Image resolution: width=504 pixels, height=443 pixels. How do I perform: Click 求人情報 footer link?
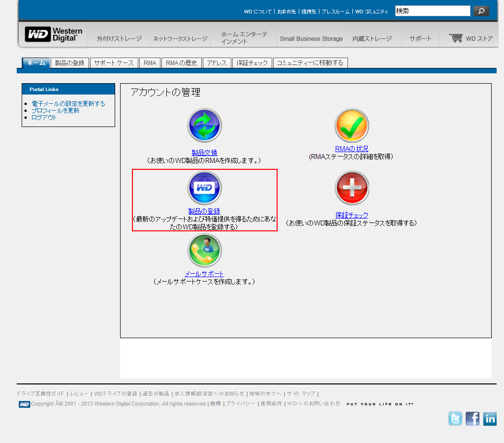point(185,393)
